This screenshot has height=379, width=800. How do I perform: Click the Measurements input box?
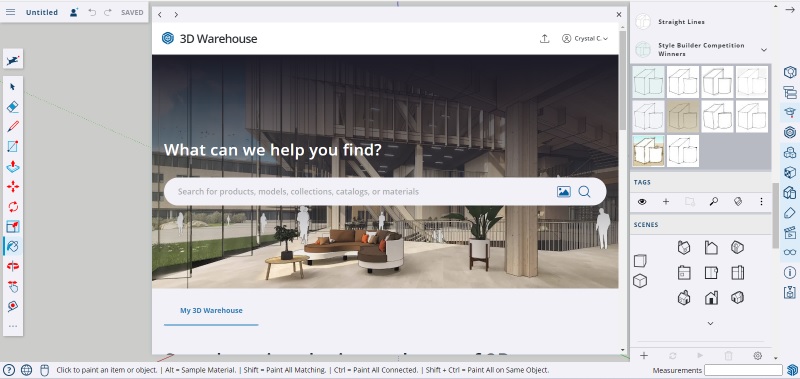pyautogui.click(x=743, y=370)
